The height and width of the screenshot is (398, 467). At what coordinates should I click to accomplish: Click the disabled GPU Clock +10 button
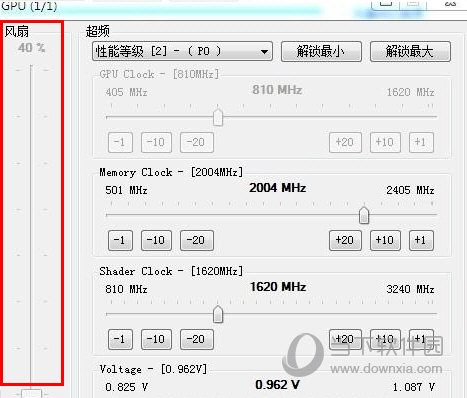click(x=385, y=142)
